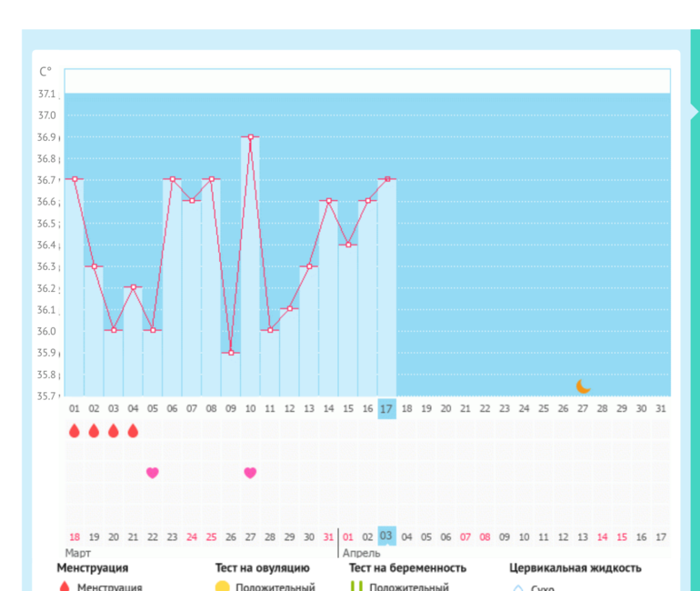Click the green pregnancy test Положительный legend icon
The image size is (700, 591).
(357, 586)
